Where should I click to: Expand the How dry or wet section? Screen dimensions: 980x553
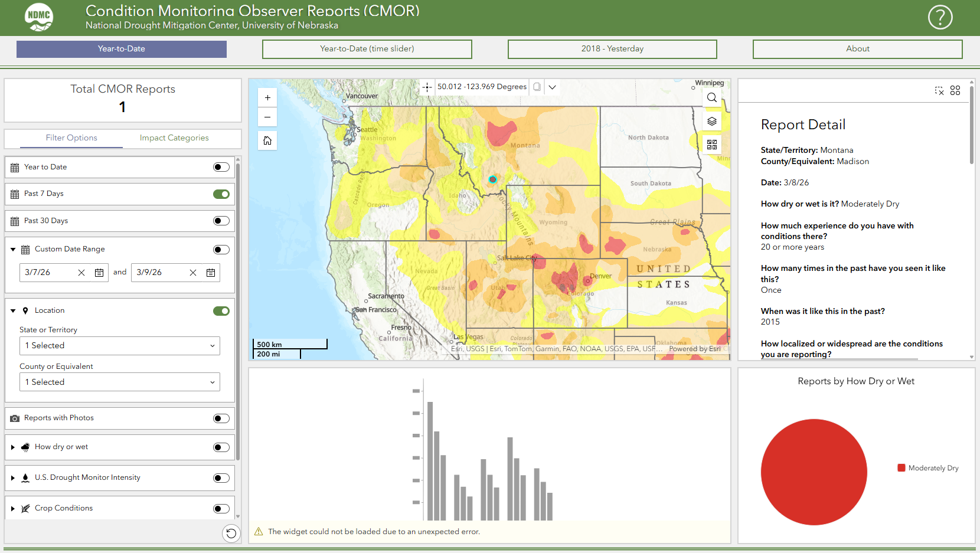(x=13, y=447)
